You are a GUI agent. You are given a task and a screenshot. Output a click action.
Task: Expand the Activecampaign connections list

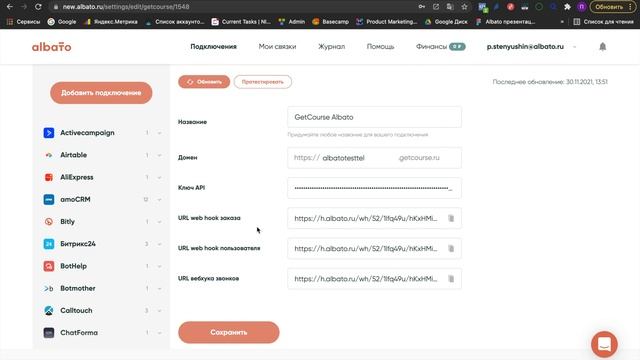160,133
